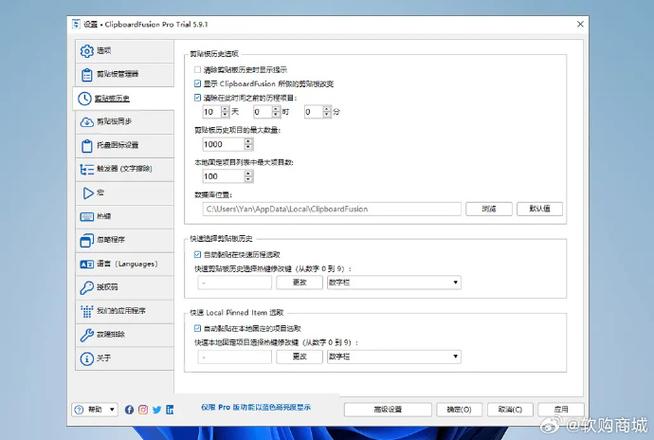Switch to the 故障排除 wrench tab
The image size is (654, 440).
[x=125, y=335]
